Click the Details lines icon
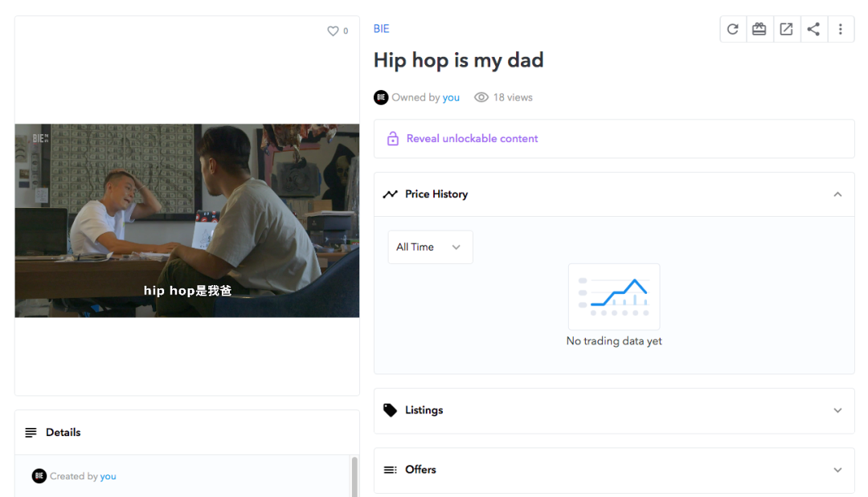The image size is (868, 497). 31,432
